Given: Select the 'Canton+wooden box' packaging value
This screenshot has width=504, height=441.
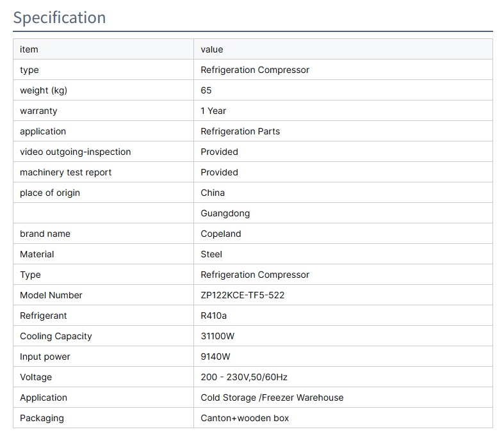Looking at the screenshot, I should 245,418.
